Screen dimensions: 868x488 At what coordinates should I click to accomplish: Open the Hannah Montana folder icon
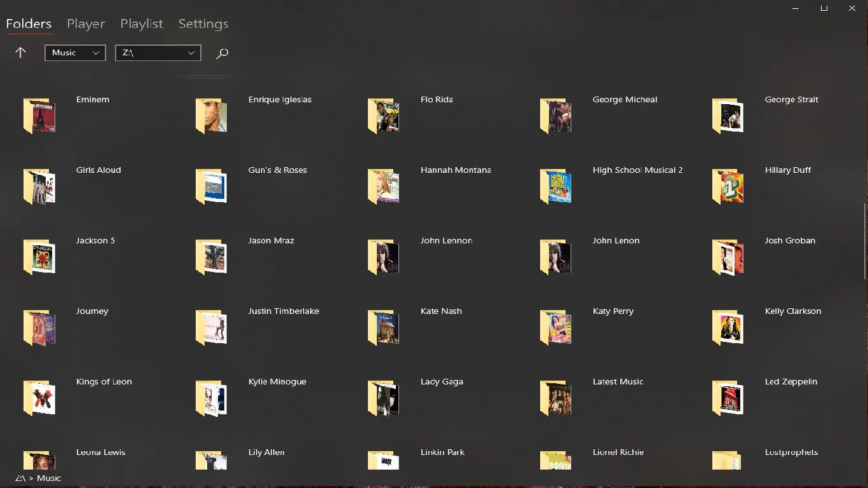[x=384, y=186]
